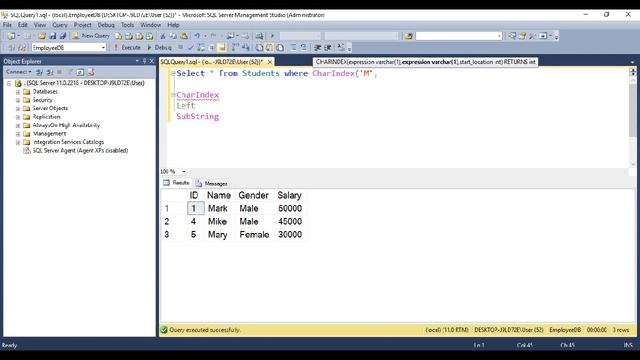Click the Comment Out Selected Lines icon
The height and width of the screenshot is (360, 640).
(x=293, y=47)
